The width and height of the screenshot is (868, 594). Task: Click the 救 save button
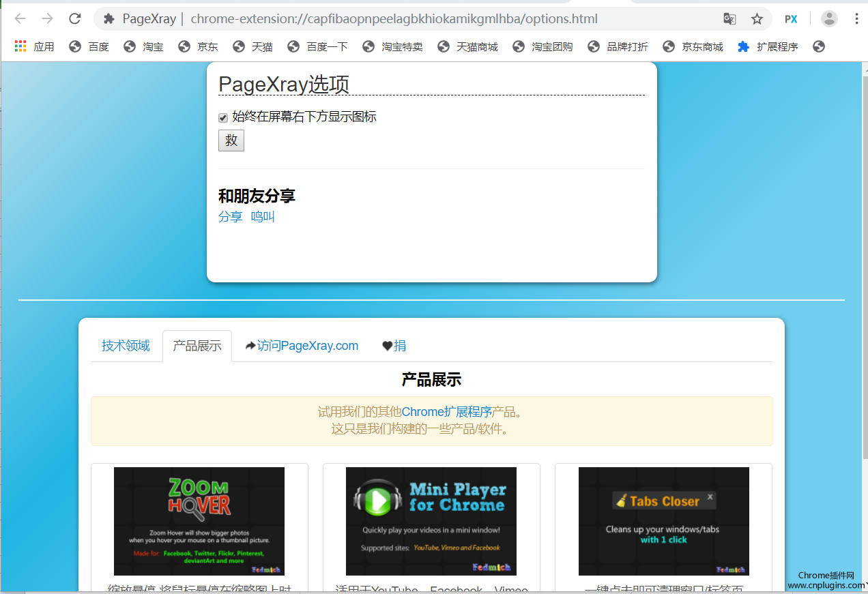coord(231,140)
